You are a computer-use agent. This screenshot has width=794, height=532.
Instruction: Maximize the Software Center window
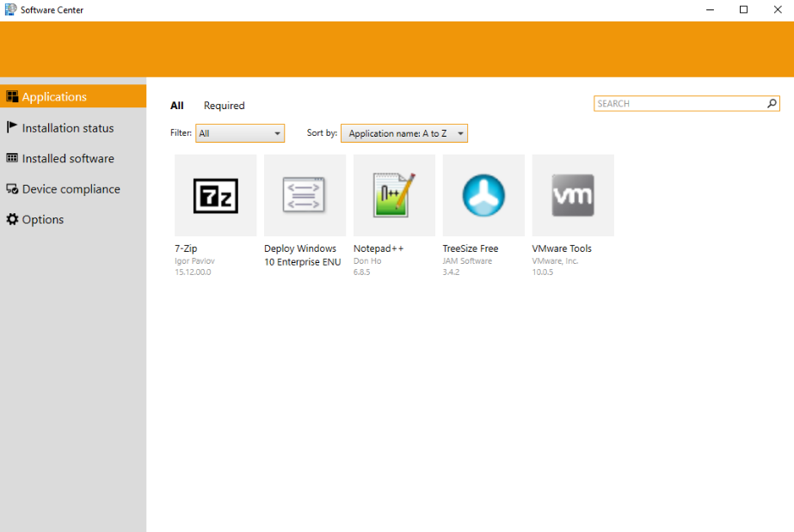point(743,9)
